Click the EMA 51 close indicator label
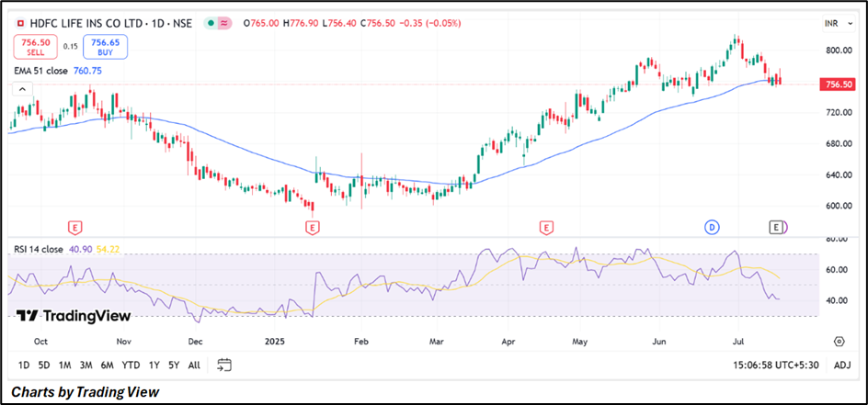The height and width of the screenshot is (405, 868). (x=44, y=71)
